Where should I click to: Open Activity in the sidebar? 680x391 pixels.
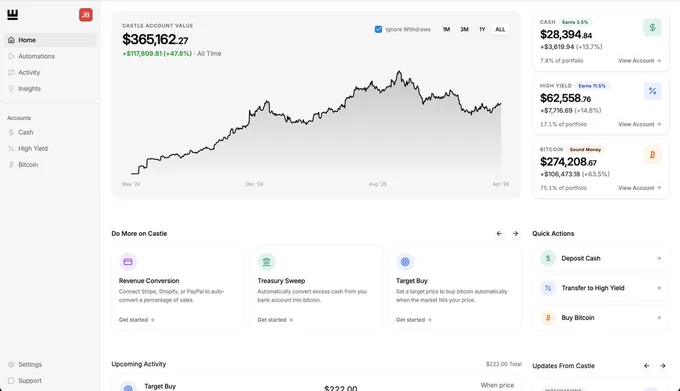[50, 72]
